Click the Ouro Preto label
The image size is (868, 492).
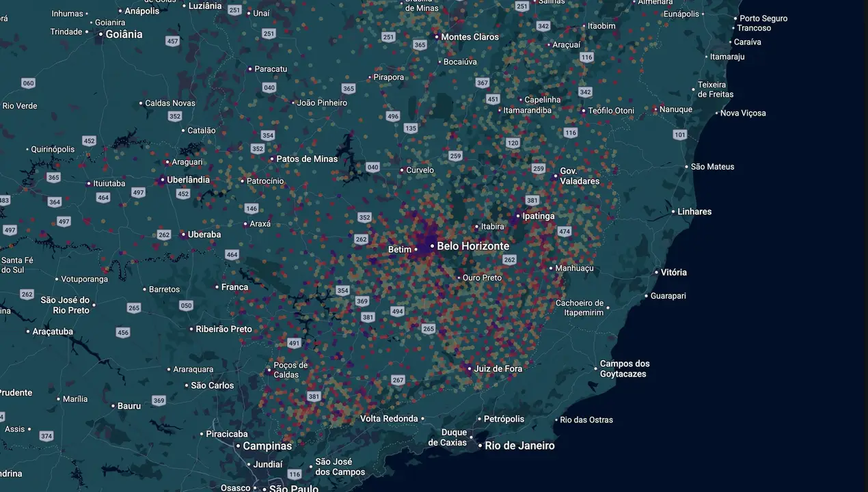[482, 277]
